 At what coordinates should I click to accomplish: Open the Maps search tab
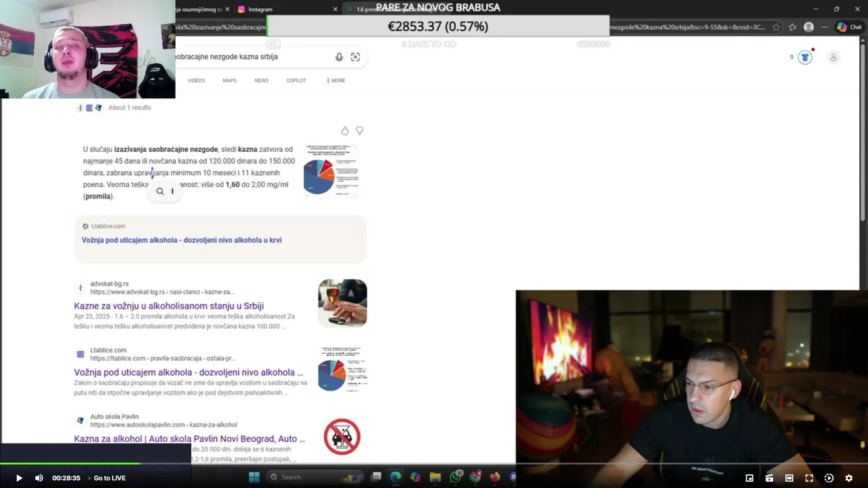tap(229, 81)
